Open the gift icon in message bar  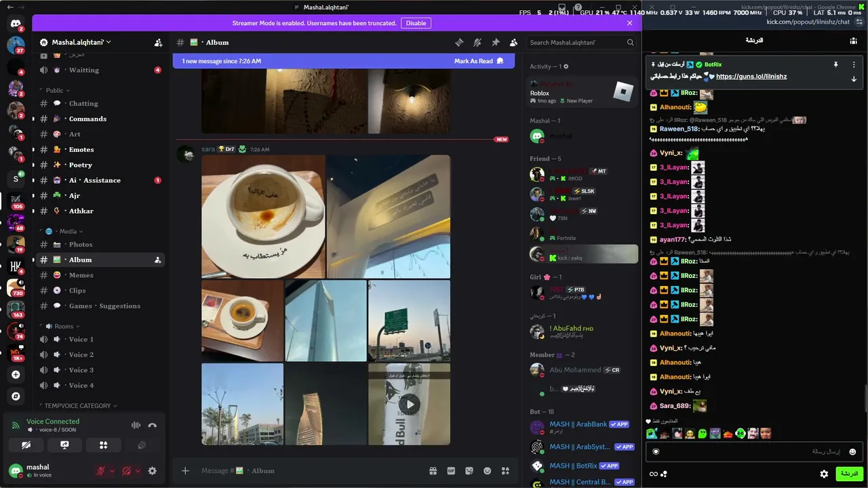point(433,471)
